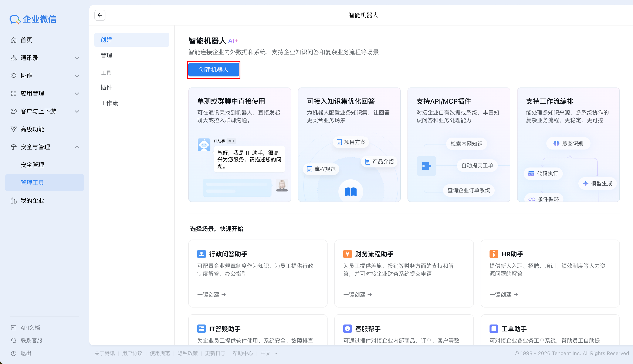Expand the 应用管理 section

click(77, 93)
